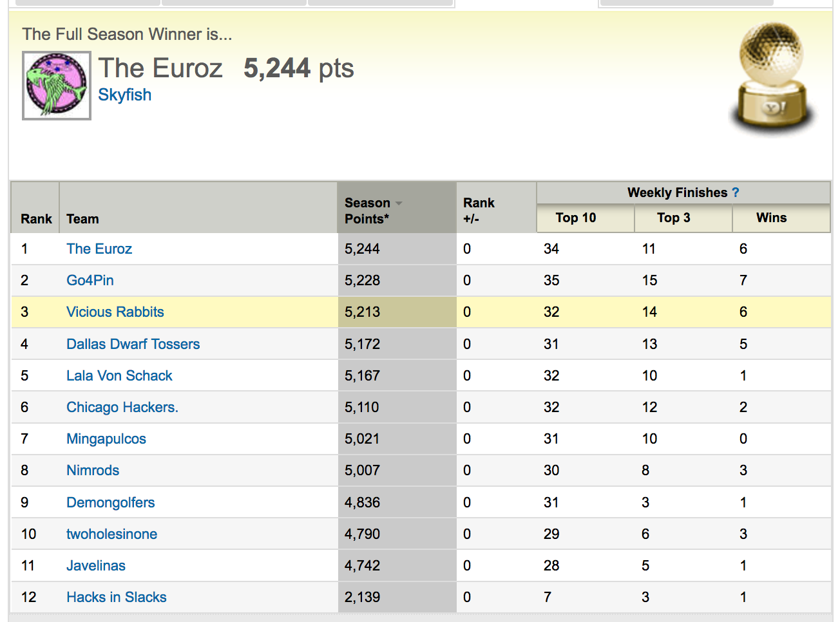Viewport: 840px width, 622px height.
Task: Open the Javelinas team page
Action: [96, 566]
